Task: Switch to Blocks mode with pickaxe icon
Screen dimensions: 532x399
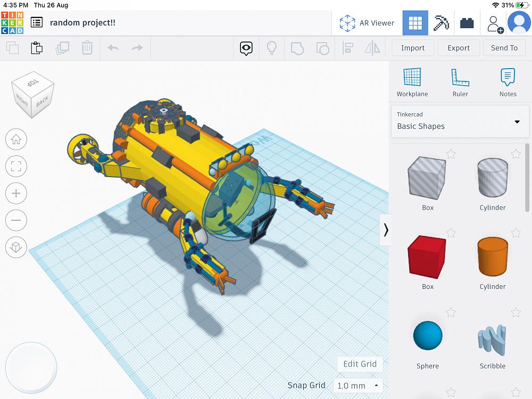Action: pyautogui.click(x=441, y=23)
